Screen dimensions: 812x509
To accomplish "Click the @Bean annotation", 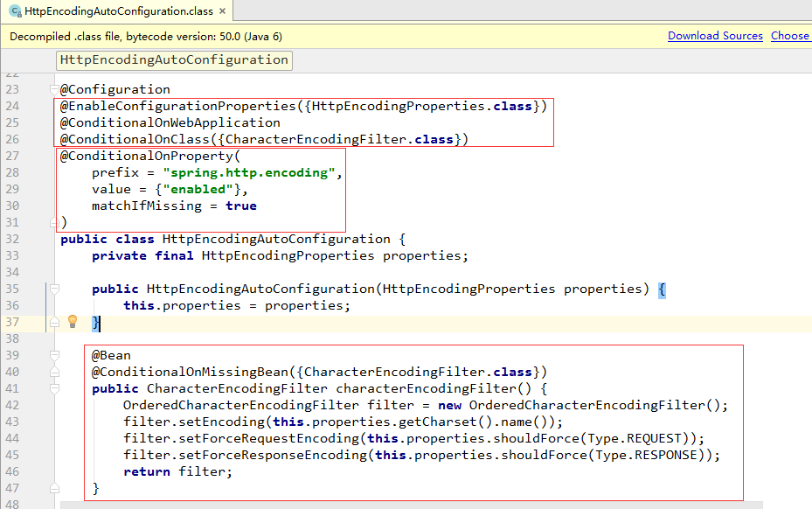I will click(x=111, y=356).
